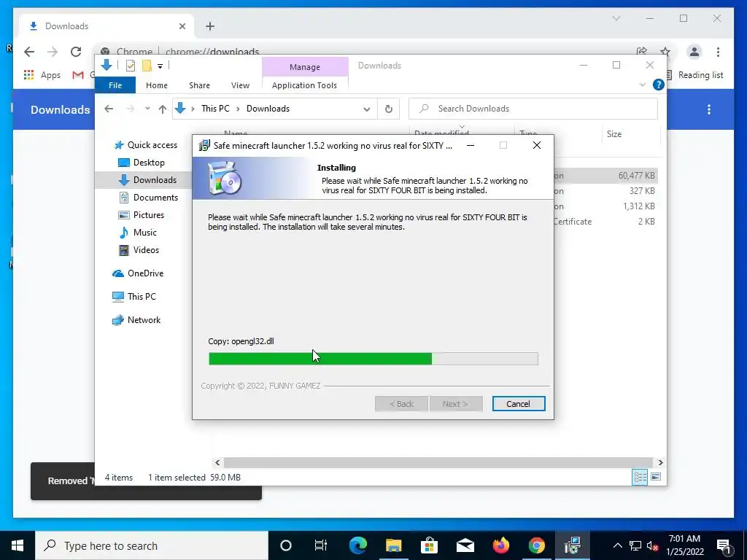Click the new folder quick access icon
This screenshot has height=560, width=747.
click(x=147, y=66)
